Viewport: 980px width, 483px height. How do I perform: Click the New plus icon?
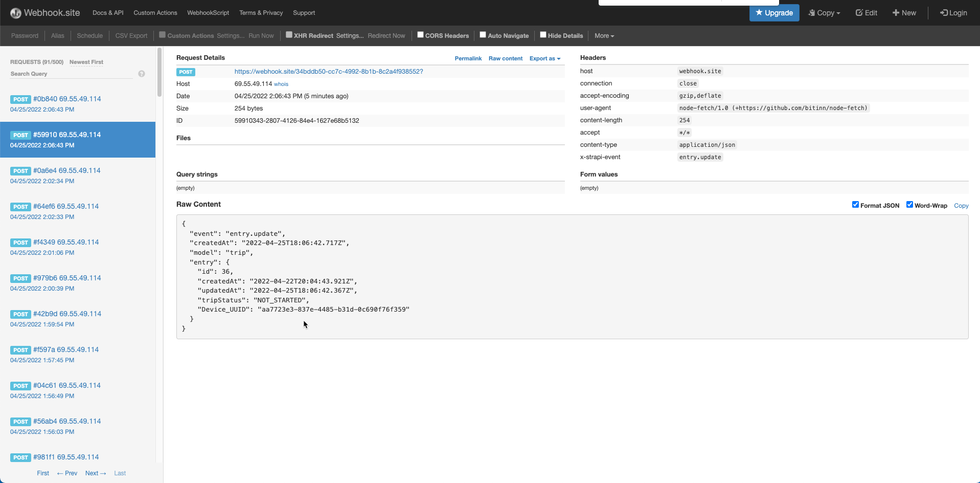896,12
